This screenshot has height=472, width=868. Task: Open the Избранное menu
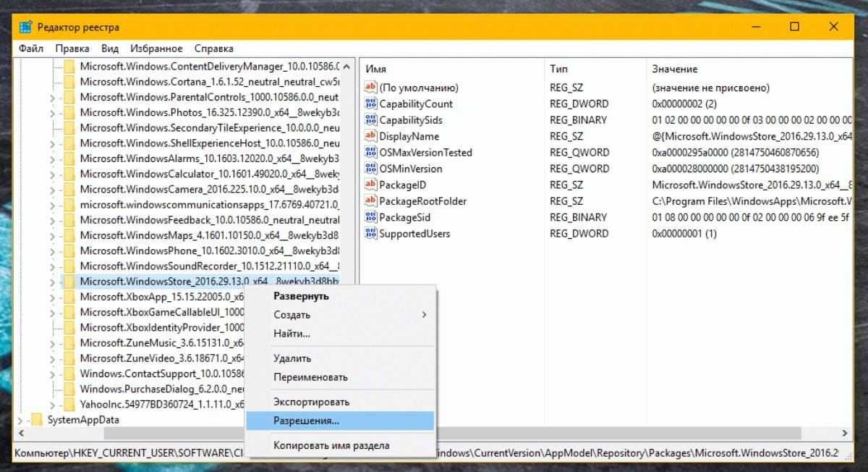point(156,49)
